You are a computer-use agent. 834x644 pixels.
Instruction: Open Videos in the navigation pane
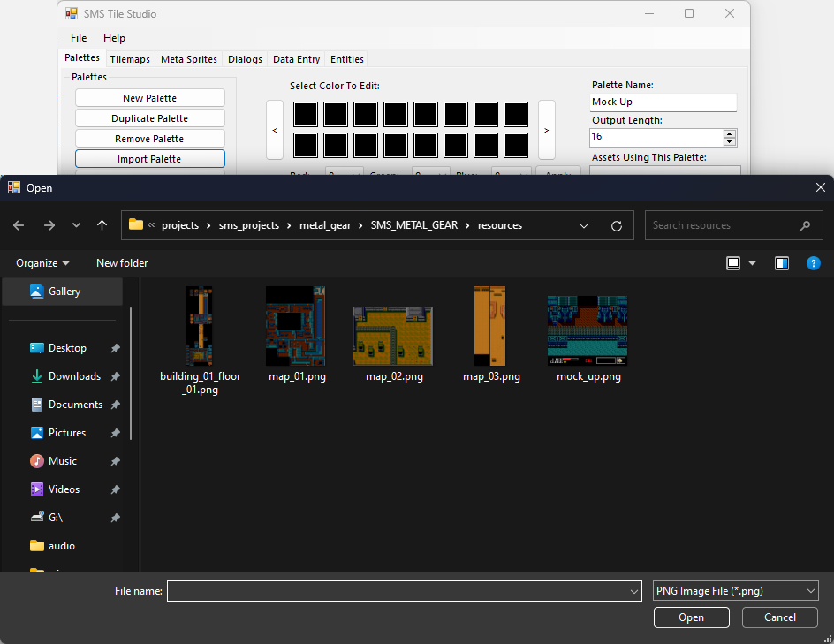click(x=64, y=489)
